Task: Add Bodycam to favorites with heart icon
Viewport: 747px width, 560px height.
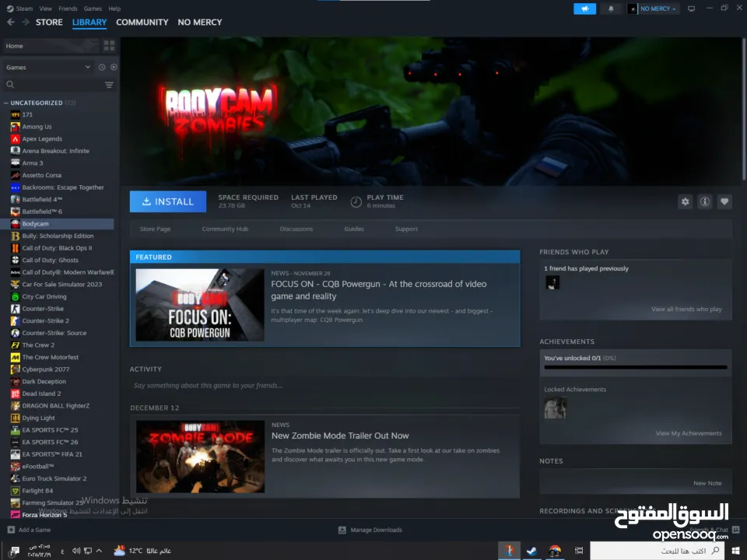Action: (724, 201)
